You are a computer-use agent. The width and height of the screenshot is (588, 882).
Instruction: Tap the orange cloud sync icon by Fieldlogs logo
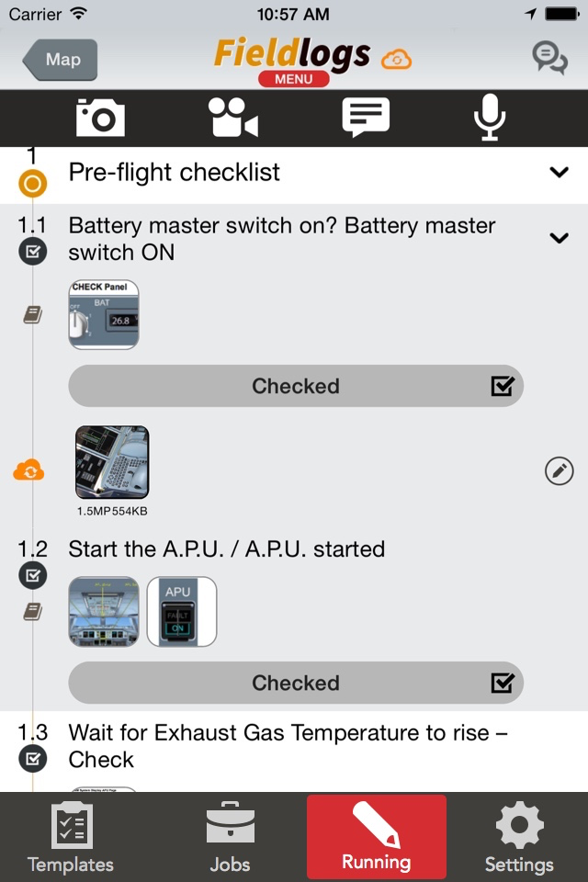[x=397, y=59]
